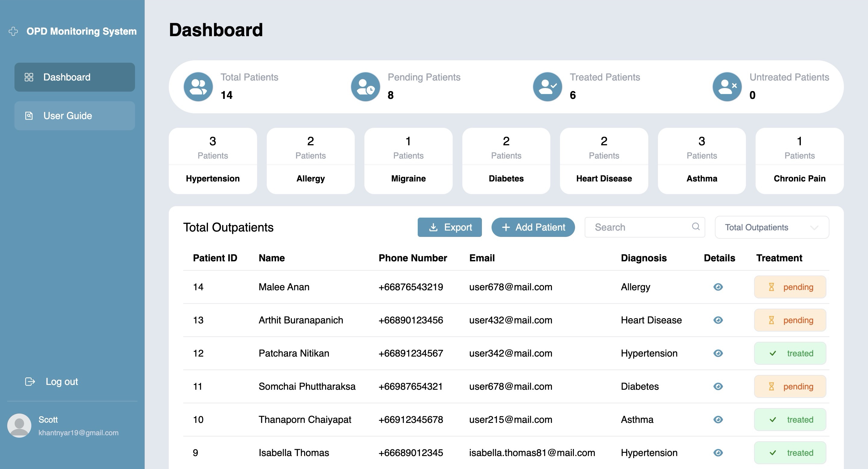Click the search magnifier icon
The width and height of the screenshot is (868, 469).
click(696, 227)
